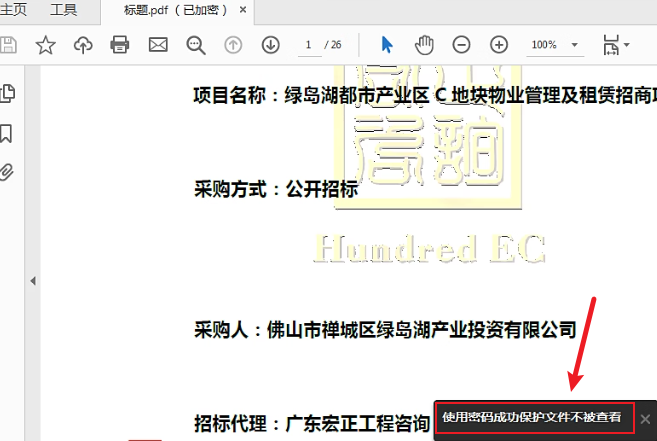Open the 工具 tools tab

[x=63, y=10]
